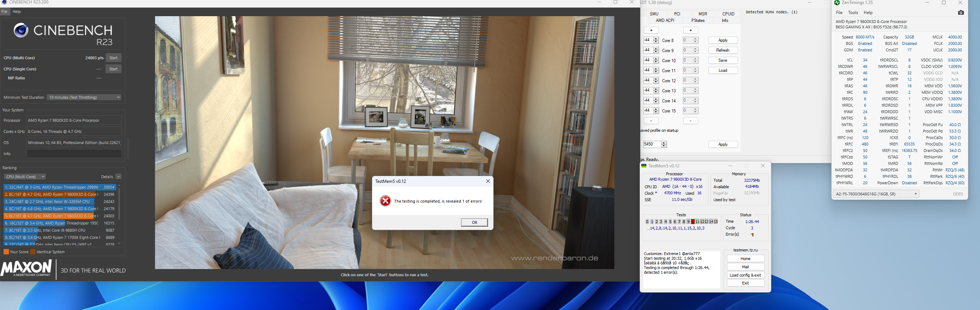This screenshot has height=310, width=980.
Task: Take a screenshot with ZenTimings camera icon
Action: 961,13
